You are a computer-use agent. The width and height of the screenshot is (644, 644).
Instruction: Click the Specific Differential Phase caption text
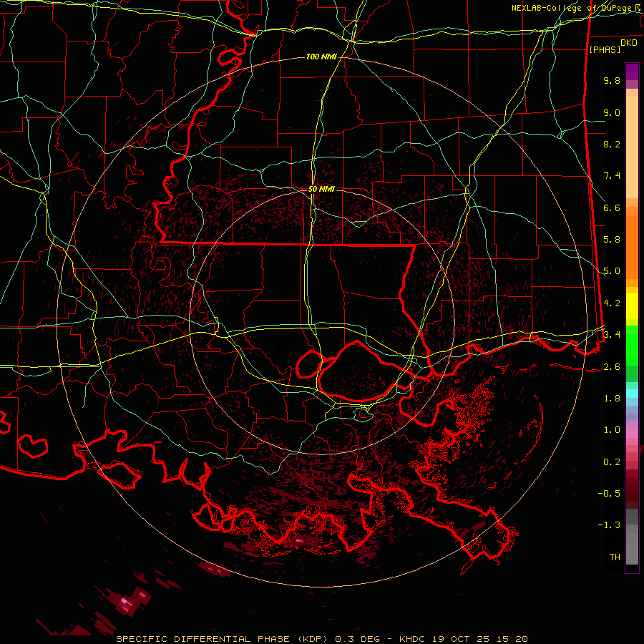(322, 639)
